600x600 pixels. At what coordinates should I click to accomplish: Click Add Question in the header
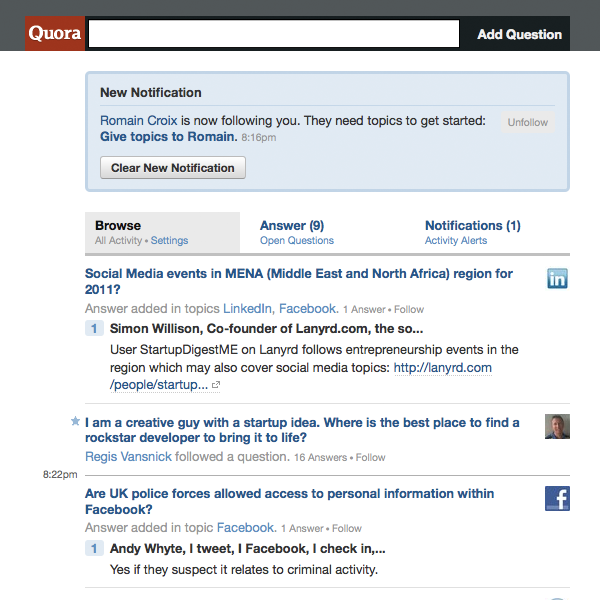point(519,34)
